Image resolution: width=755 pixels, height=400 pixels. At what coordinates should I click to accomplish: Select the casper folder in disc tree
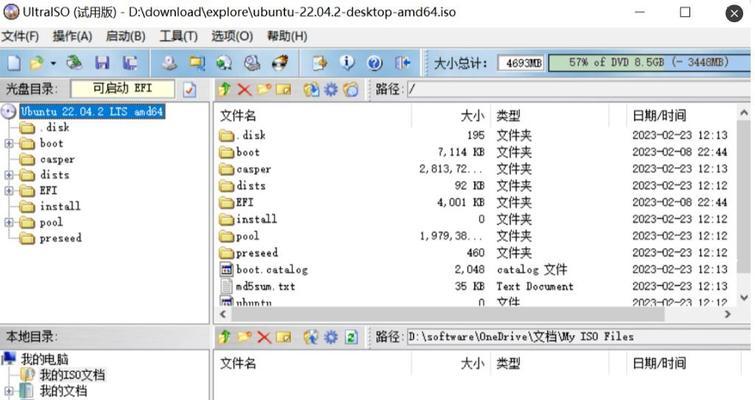point(57,159)
